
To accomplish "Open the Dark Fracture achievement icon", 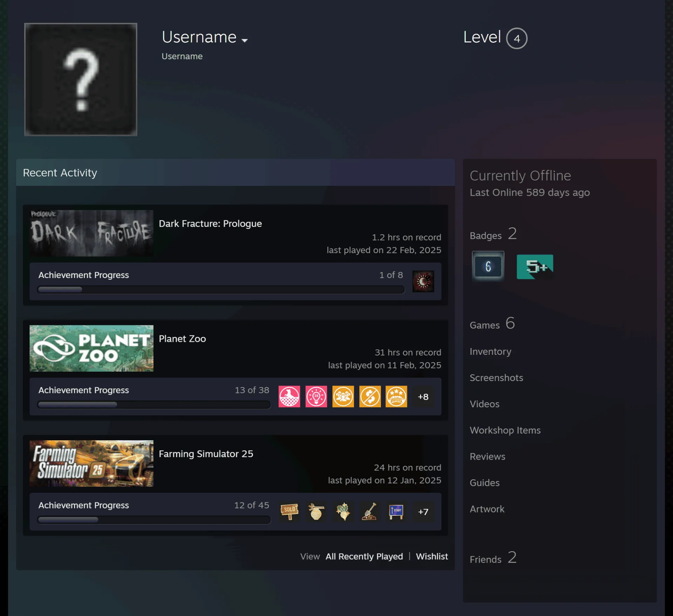I will 423,281.
